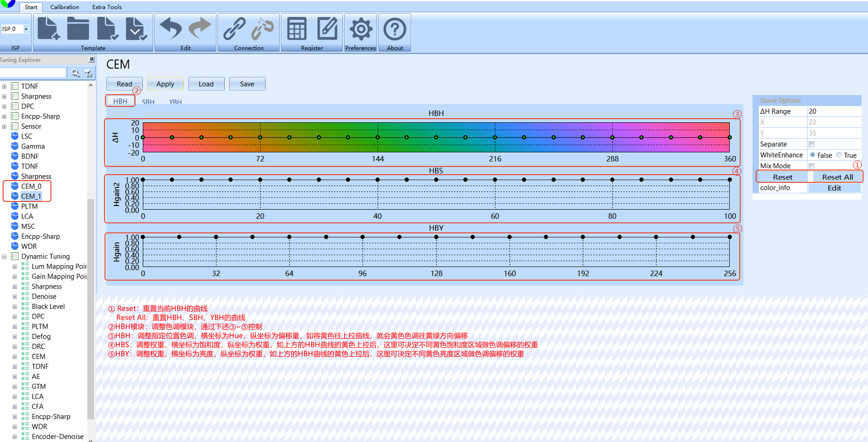Open template folder icon in toolbar
Image resolution: width=868 pixels, height=442 pixels.
click(x=78, y=29)
